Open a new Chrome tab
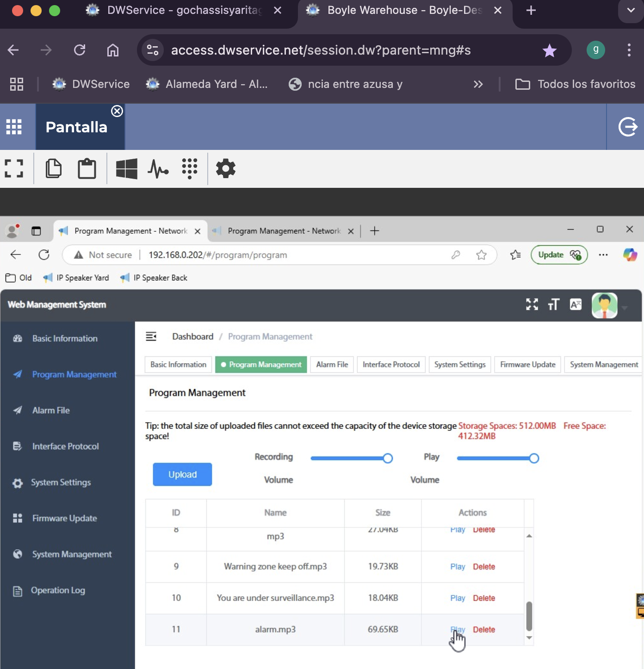644x669 pixels. click(531, 10)
